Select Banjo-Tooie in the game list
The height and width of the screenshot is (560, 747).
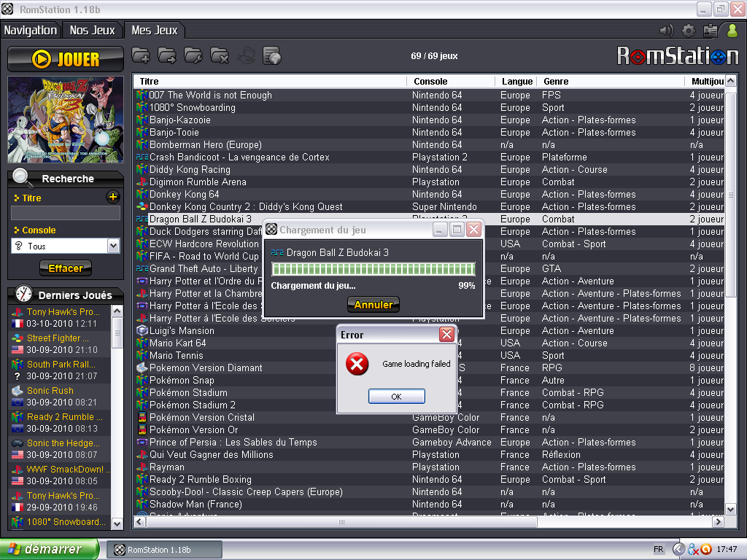(429, 133)
